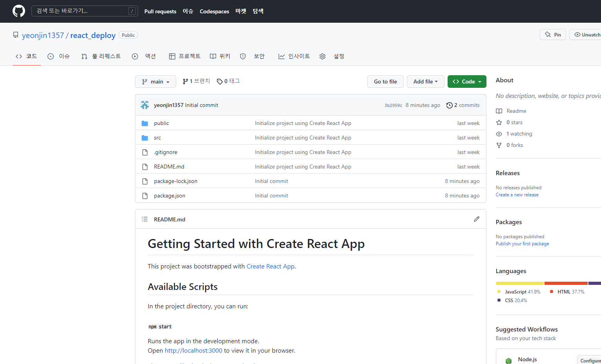This screenshot has width=601, height=364.
Task: Click the public folder icon
Action: click(x=145, y=123)
